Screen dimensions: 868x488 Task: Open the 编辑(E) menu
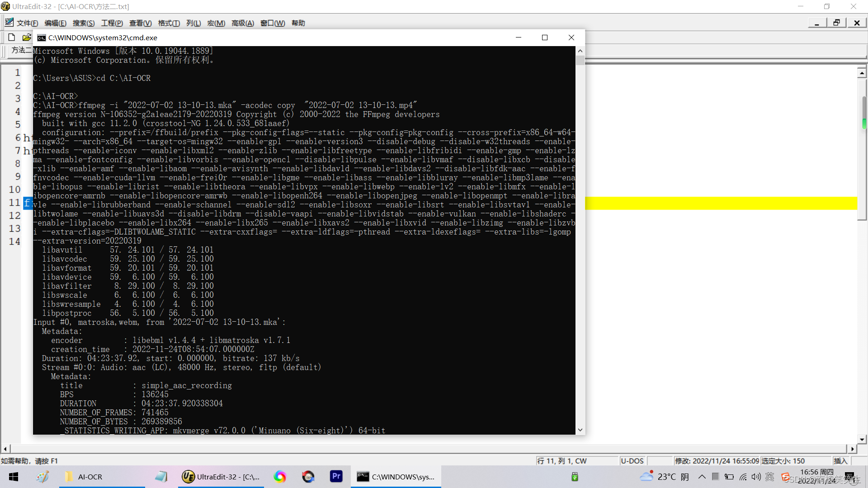click(55, 23)
